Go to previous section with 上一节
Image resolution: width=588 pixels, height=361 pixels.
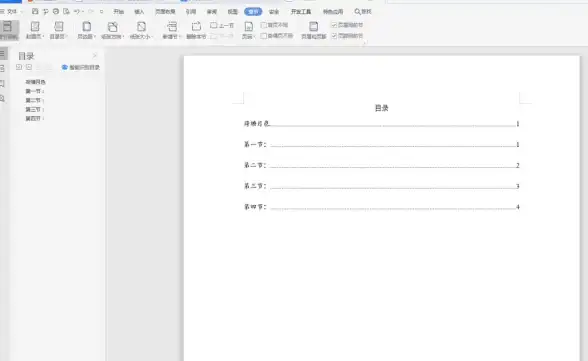click(222, 25)
